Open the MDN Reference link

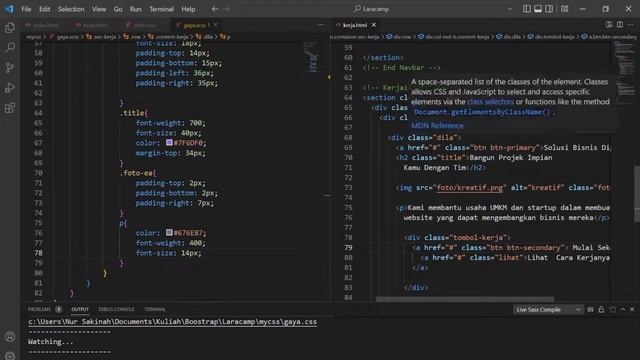click(437, 126)
